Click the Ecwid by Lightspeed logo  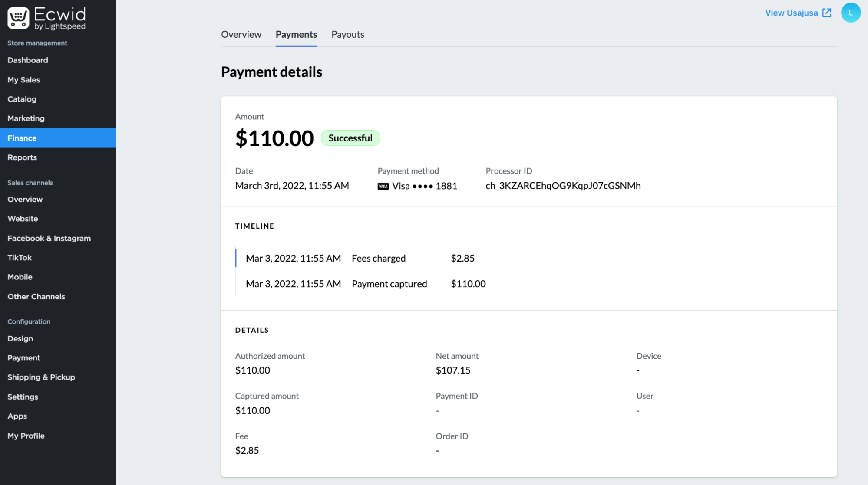46,18
